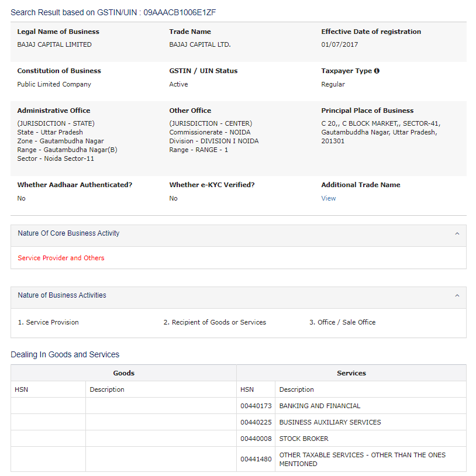Click the Taxpayer Type info icon
This screenshot has height=476, width=476.
click(x=377, y=71)
